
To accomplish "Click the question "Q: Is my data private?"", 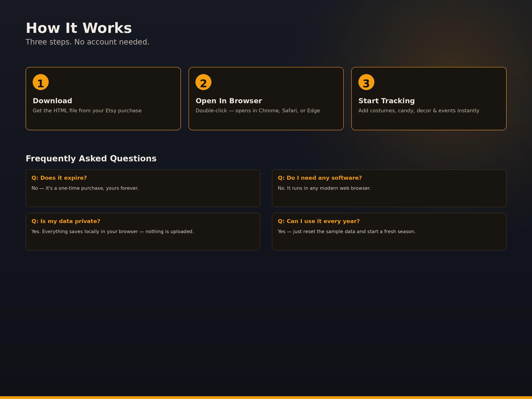I will (x=66, y=221).
